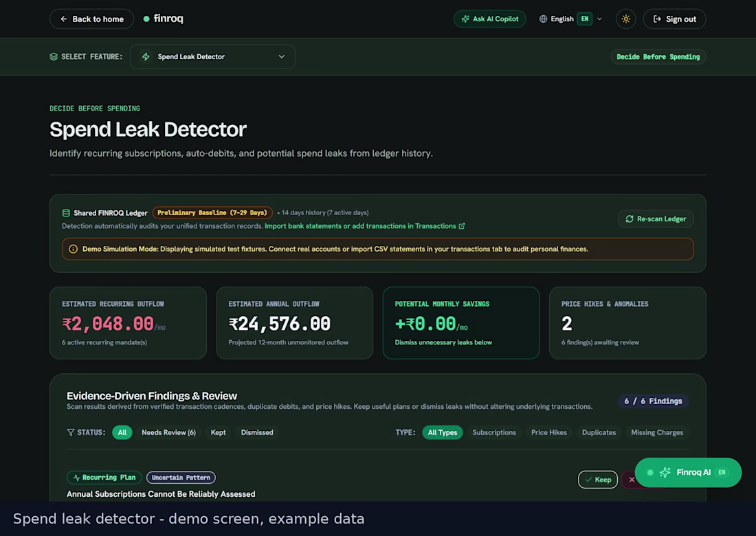The width and height of the screenshot is (756, 536).
Task: Show Dismissed findings
Action: pyautogui.click(x=257, y=432)
